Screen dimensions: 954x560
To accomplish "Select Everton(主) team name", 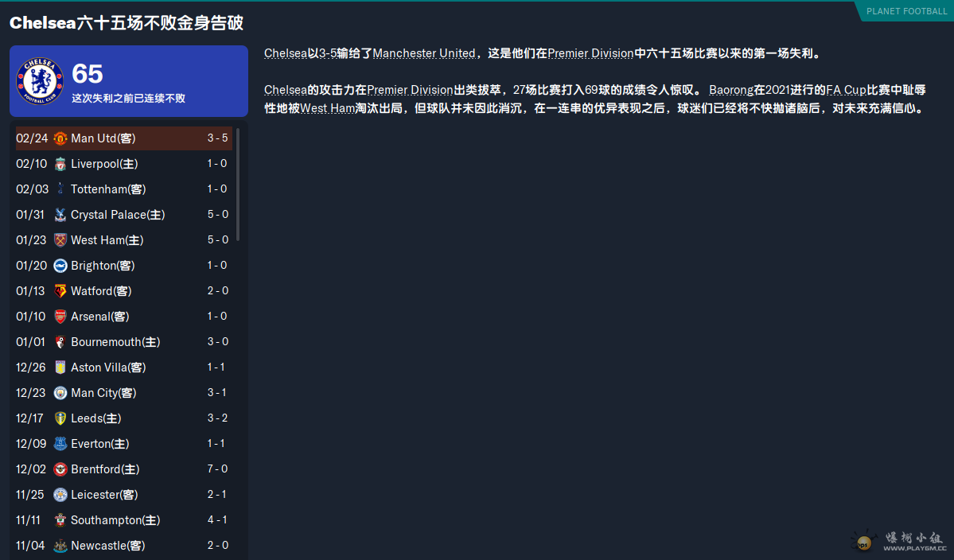I will click(99, 444).
